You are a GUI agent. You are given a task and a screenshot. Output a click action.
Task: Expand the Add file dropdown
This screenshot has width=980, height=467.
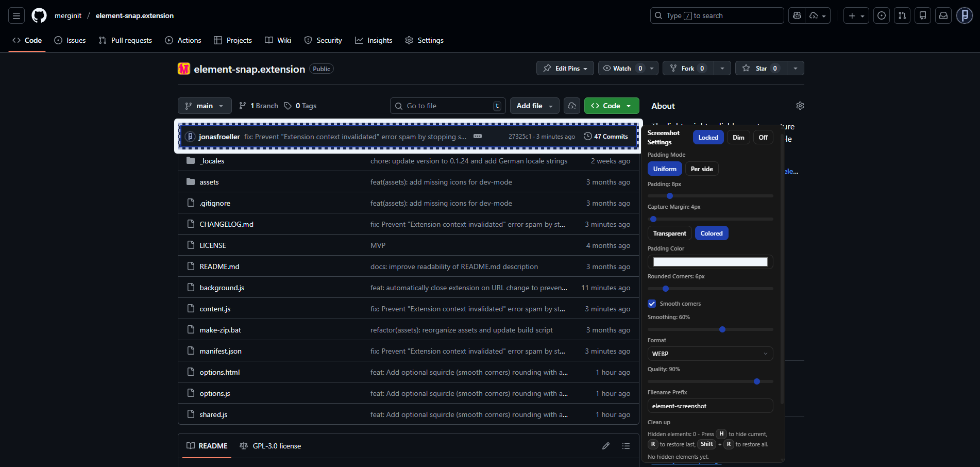click(534, 105)
